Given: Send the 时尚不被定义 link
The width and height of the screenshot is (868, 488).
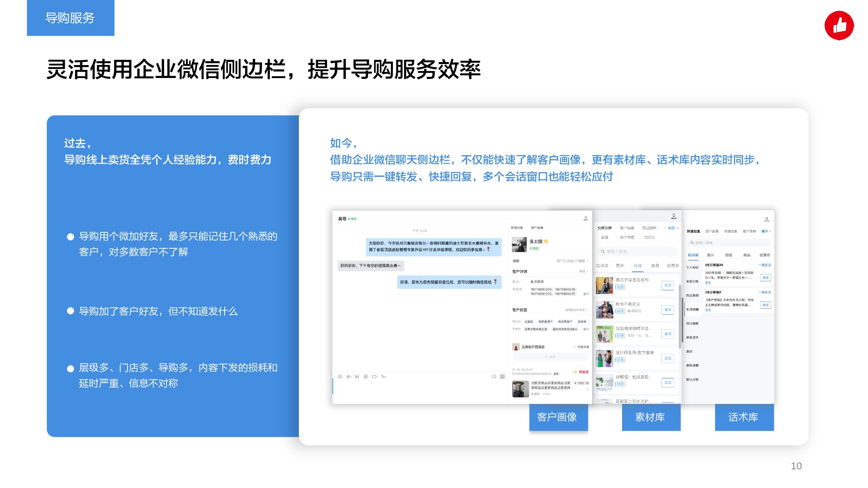Looking at the screenshot, I should coord(668,309).
